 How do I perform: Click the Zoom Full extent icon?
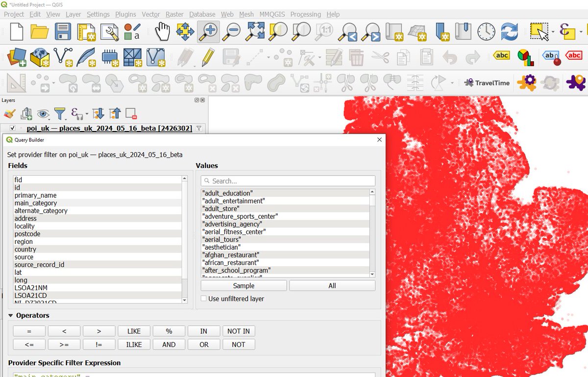255,32
